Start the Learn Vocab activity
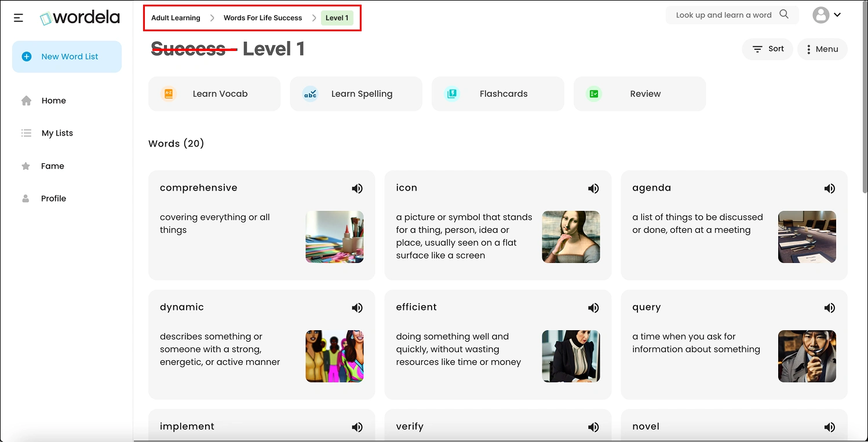 coord(214,94)
